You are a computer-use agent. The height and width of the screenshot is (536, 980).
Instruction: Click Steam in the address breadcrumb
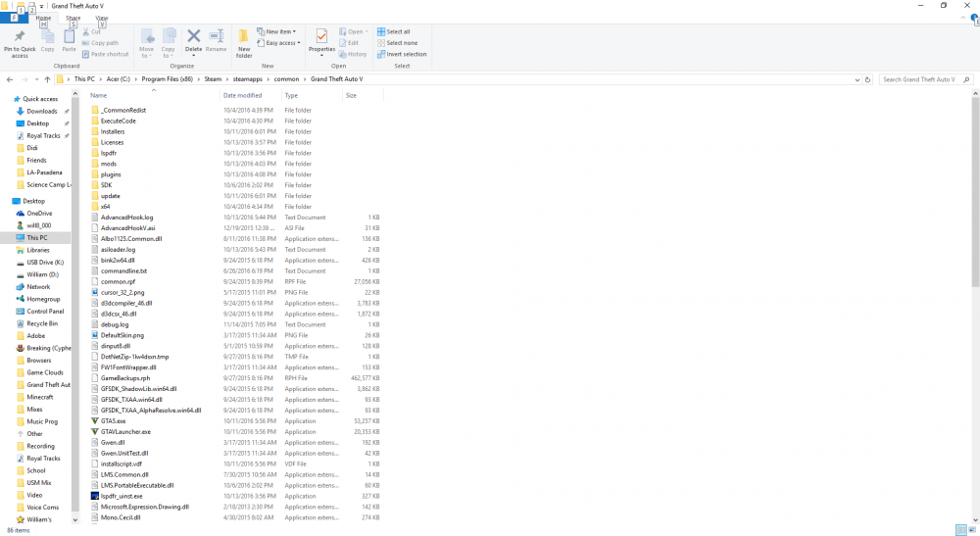[x=213, y=79]
